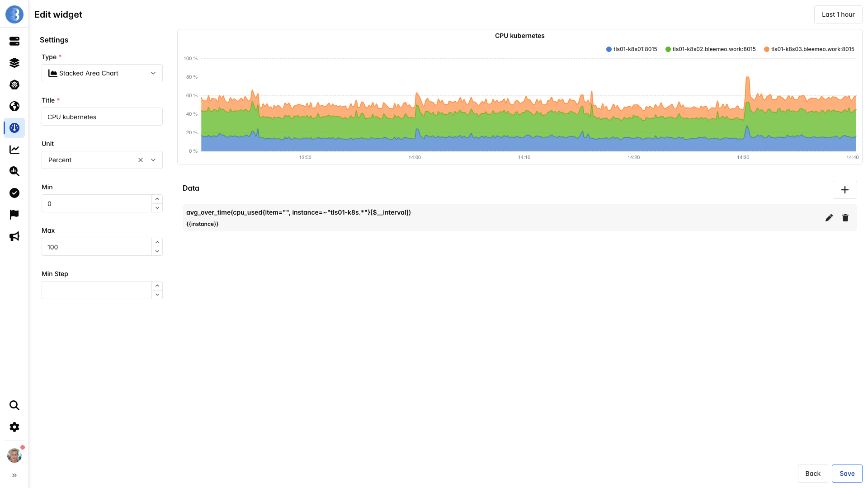Open the user avatar menu
This screenshot has height=488, width=868.
coord(14,455)
